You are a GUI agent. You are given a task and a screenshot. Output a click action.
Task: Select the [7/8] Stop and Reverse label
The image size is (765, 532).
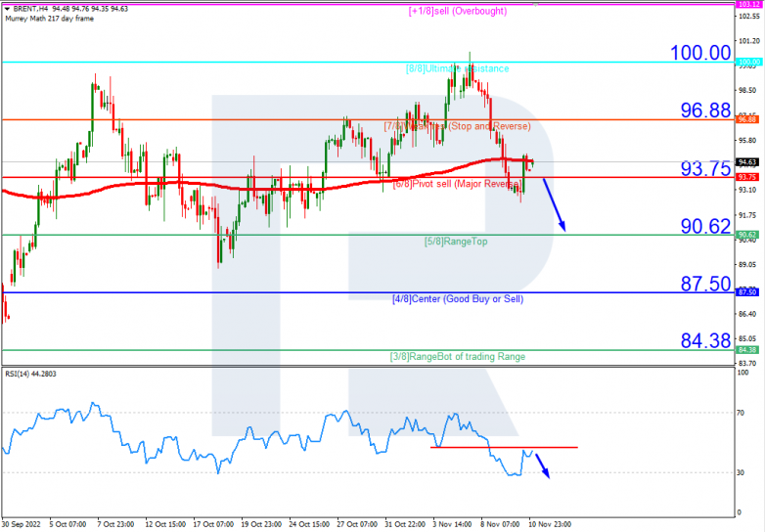[457, 126]
